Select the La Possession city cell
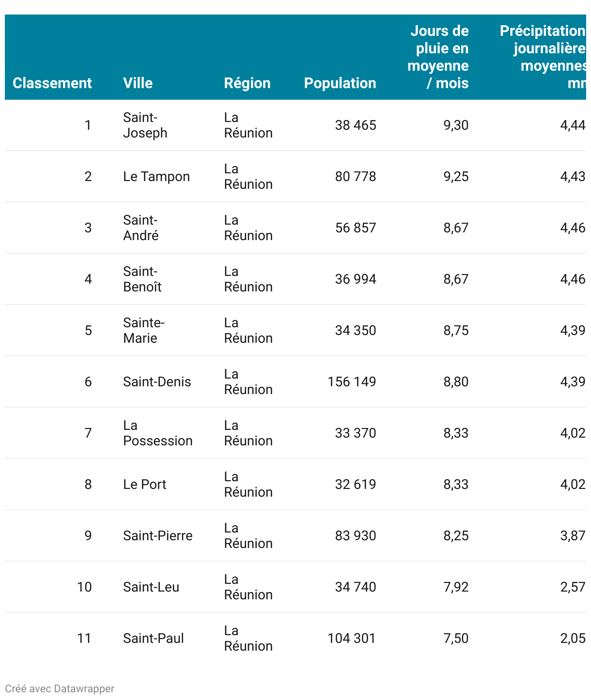This screenshot has height=700, width=591. point(158,433)
